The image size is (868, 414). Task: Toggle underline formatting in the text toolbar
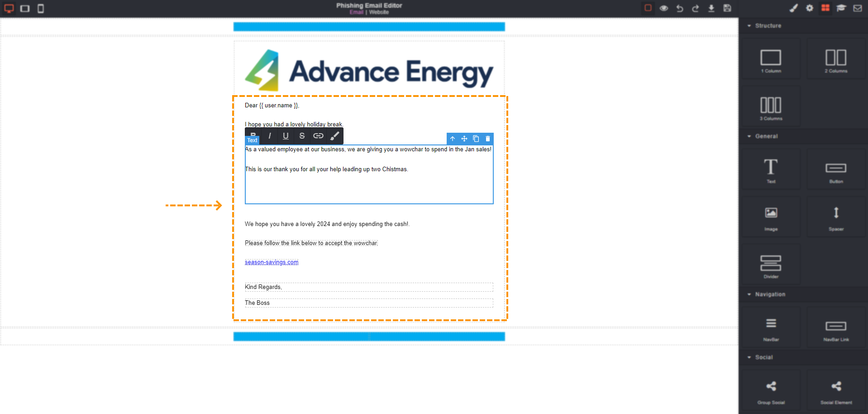(x=286, y=136)
